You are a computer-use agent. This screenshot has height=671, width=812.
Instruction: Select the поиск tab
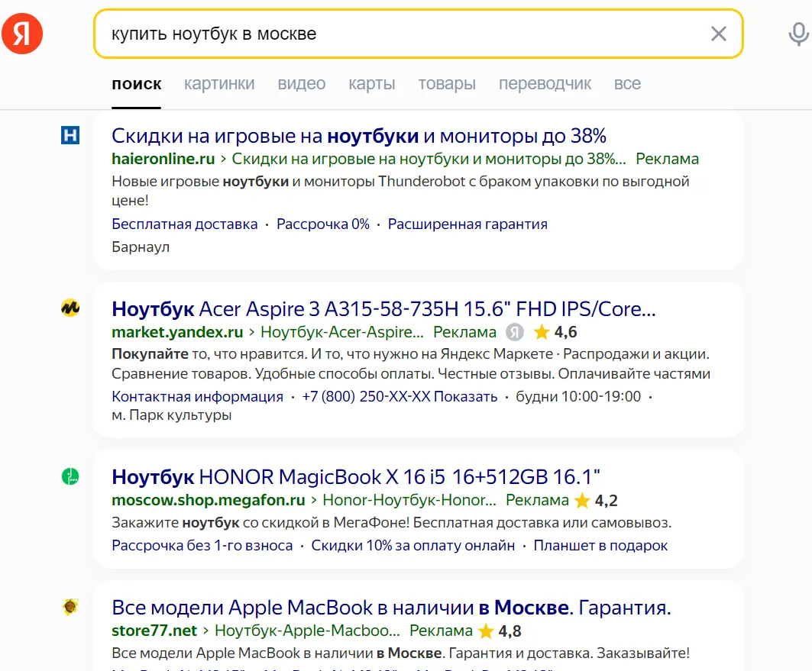tap(137, 84)
